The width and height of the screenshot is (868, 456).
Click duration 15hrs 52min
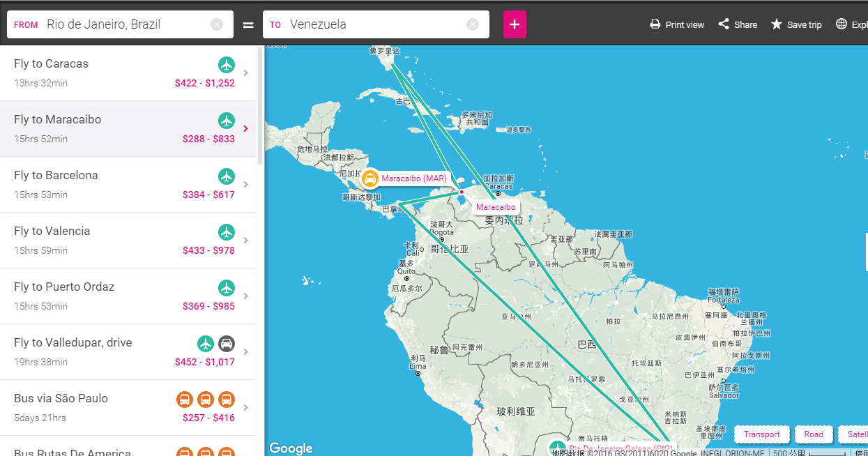pos(40,139)
